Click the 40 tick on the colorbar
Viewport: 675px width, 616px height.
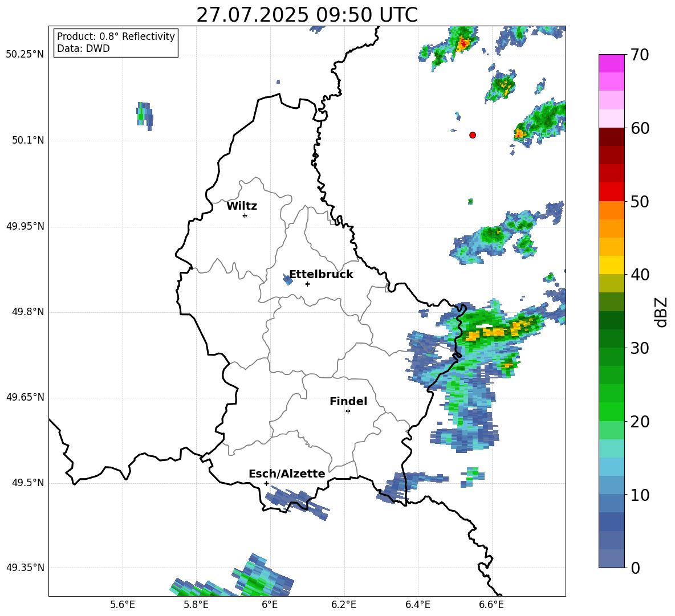tap(640, 275)
